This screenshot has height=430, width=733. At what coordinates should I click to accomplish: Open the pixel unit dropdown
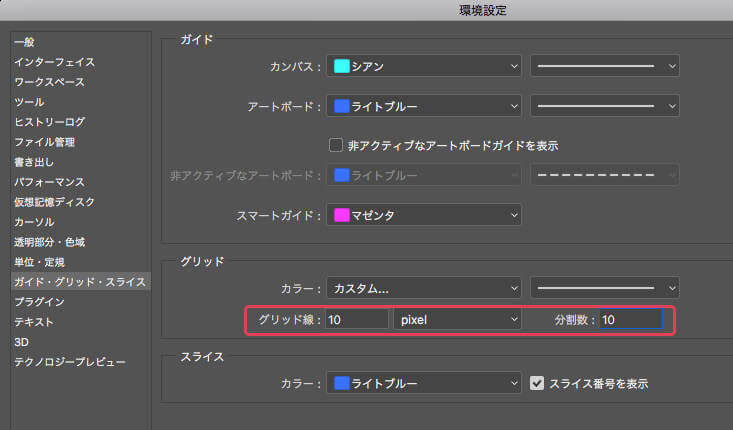[458, 320]
